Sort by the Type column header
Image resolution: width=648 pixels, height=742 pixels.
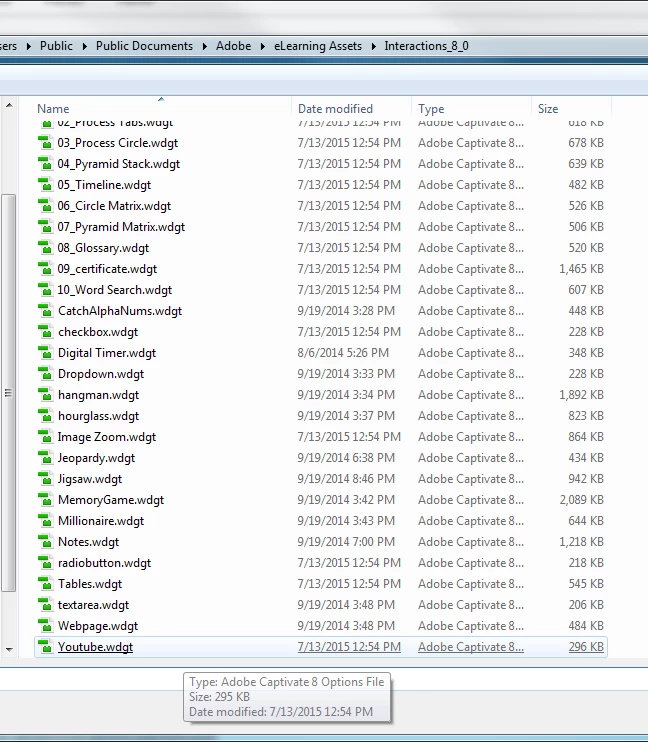431,109
